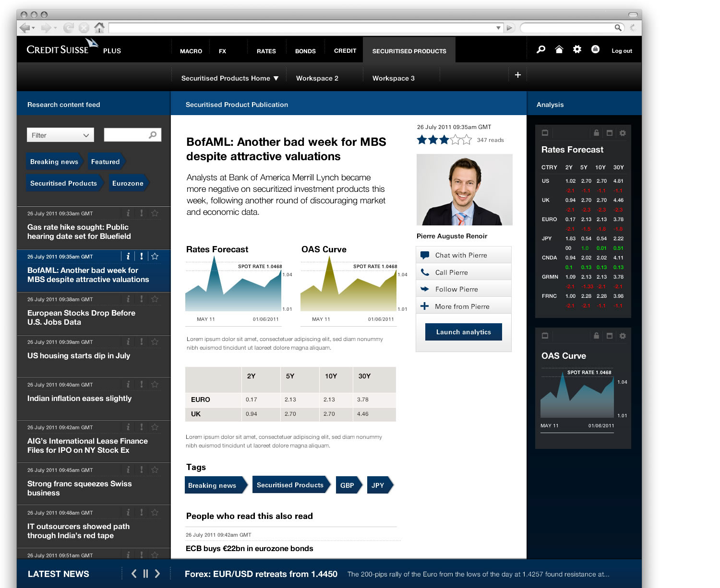Star the IT outsourcers showed path item
Viewport: 720px width, 588px height.
coord(155,512)
